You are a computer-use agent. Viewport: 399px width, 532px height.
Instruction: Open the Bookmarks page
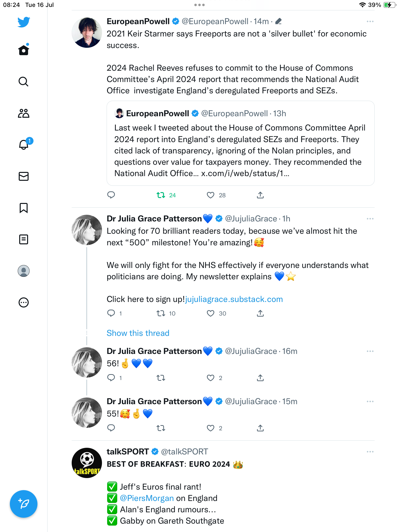coord(24,208)
